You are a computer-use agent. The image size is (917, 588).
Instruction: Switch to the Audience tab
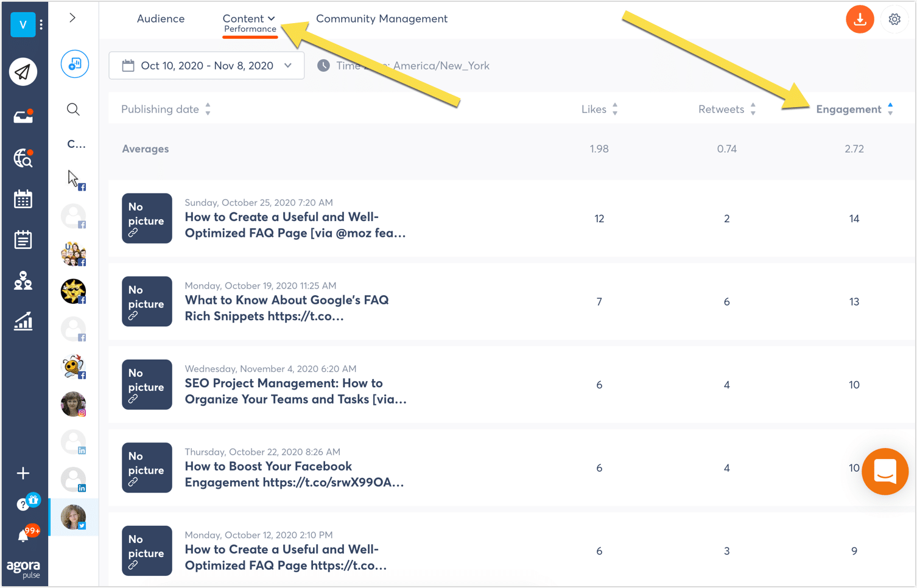click(161, 19)
